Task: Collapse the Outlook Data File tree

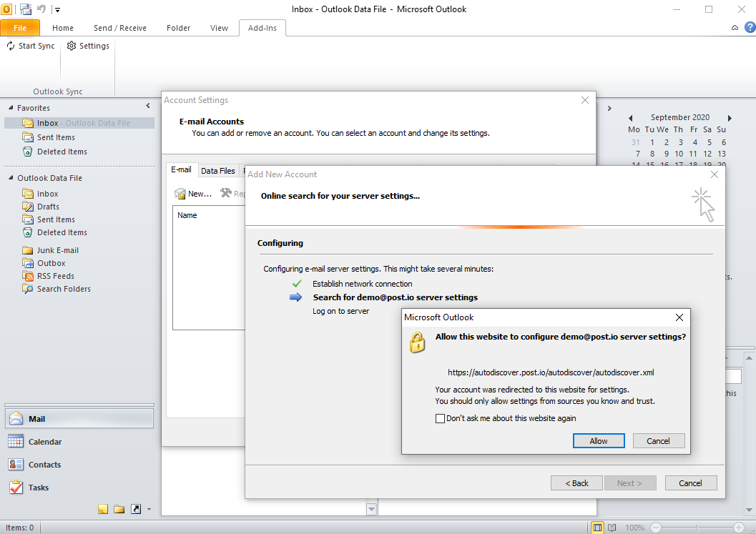Action: pos(11,178)
